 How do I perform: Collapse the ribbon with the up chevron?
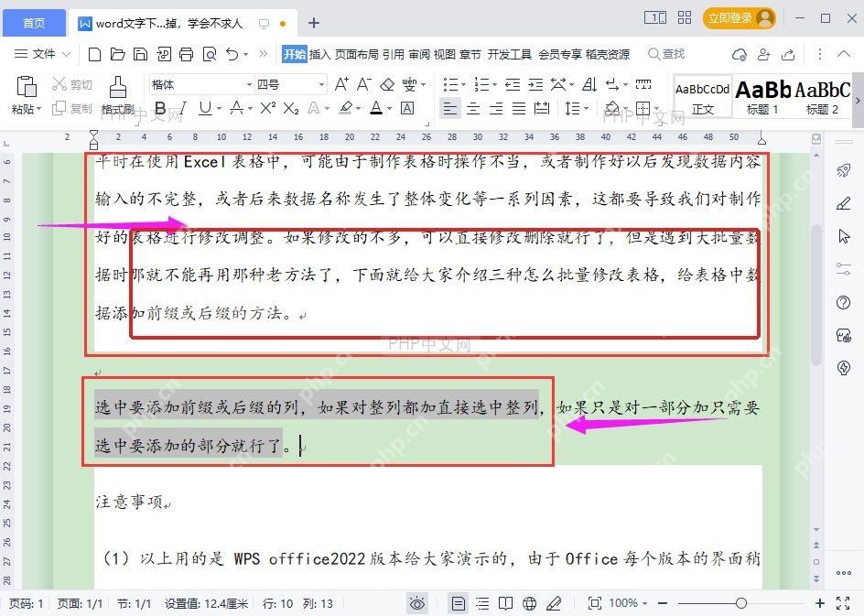pyautogui.click(x=843, y=53)
